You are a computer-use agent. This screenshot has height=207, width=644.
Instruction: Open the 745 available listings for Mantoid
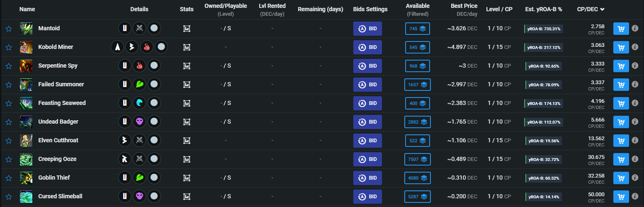tap(418, 29)
